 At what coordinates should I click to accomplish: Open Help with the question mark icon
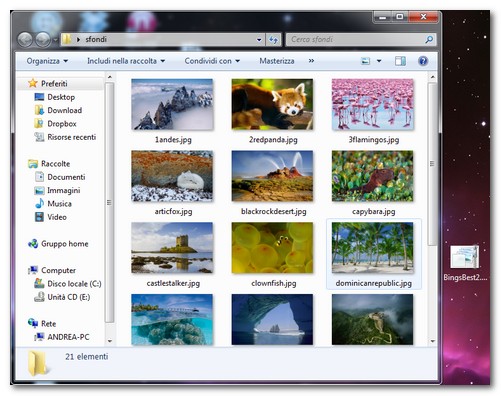(x=423, y=61)
